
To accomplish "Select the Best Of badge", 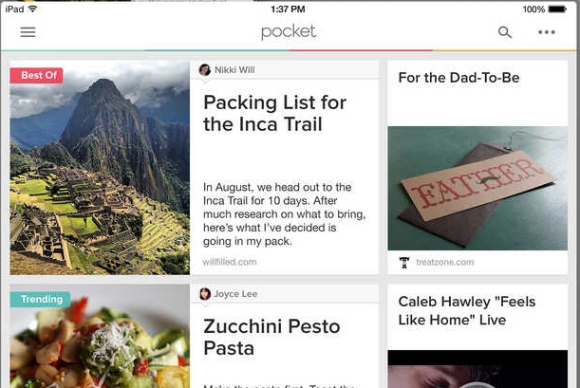I will (x=37, y=75).
